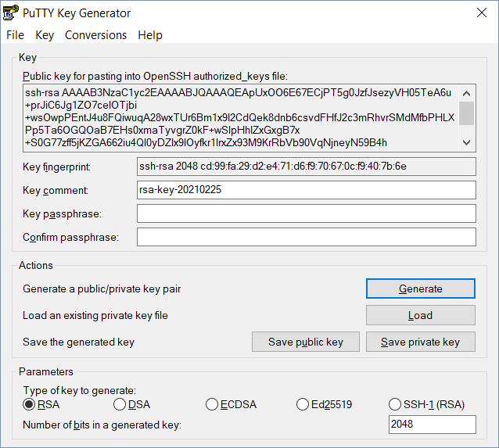Viewport: 499px width, 448px height.
Task: Select the RSA key type
Action: [41, 404]
